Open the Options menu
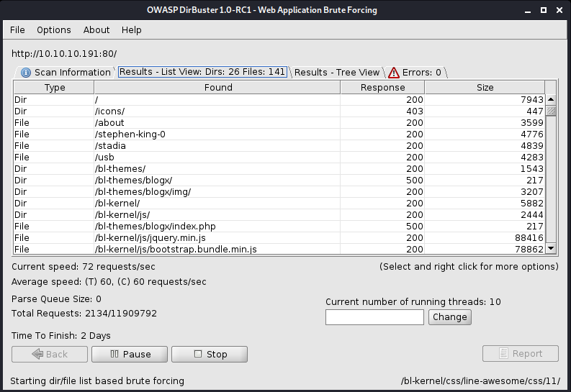Screen dimensions: 571x392 point(53,29)
